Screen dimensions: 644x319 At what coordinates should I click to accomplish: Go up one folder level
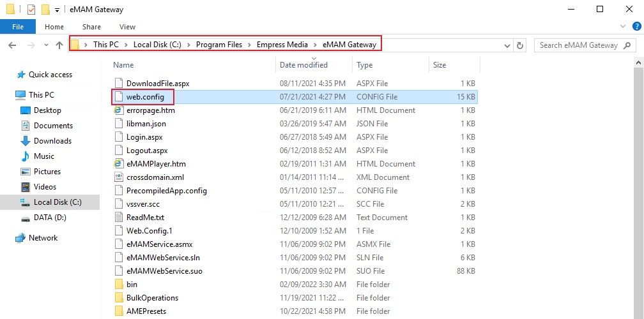(x=59, y=45)
